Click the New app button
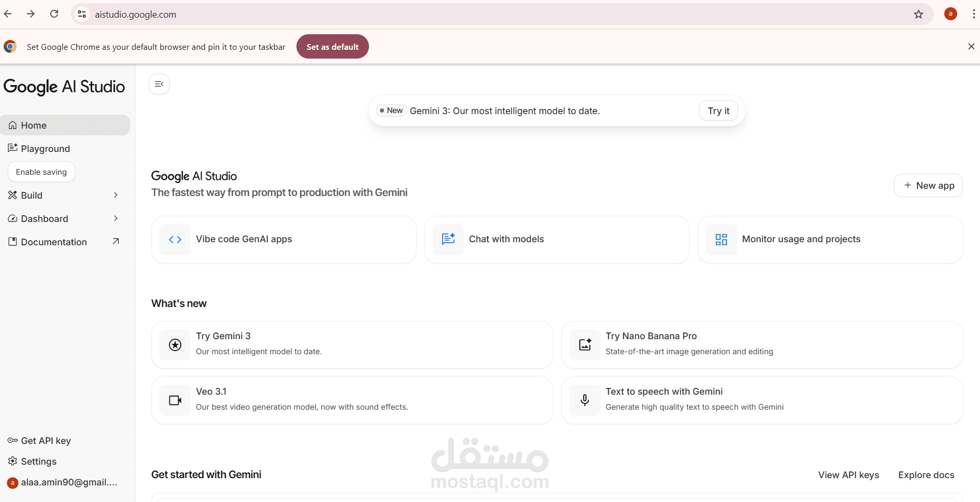Screen dimensions: 980x502 click(928, 185)
